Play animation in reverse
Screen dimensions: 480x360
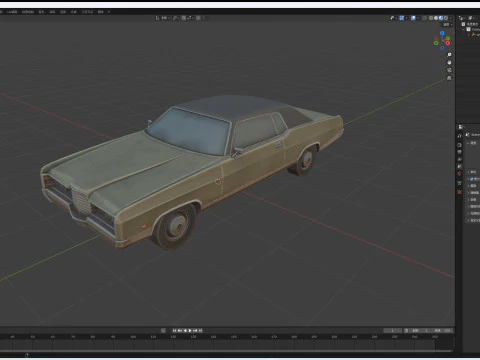pos(185,331)
